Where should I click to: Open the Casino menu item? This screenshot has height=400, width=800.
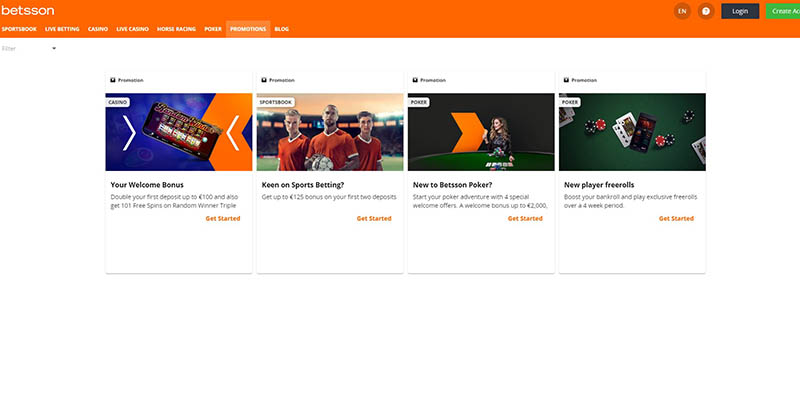[98, 29]
